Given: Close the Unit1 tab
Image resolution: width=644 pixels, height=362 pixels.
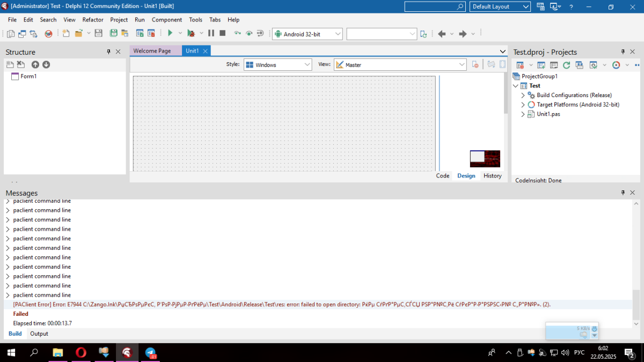Looking at the screenshot, I should point(205,50).
